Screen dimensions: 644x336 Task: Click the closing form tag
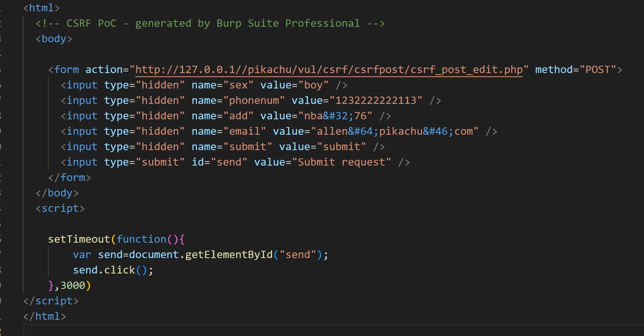[x=69, y=178]
